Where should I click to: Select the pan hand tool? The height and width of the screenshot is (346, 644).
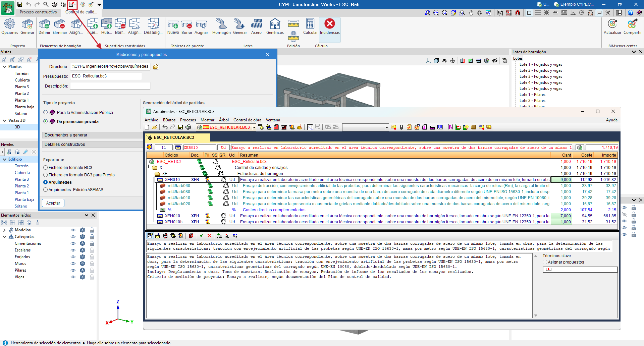point(471,13)
